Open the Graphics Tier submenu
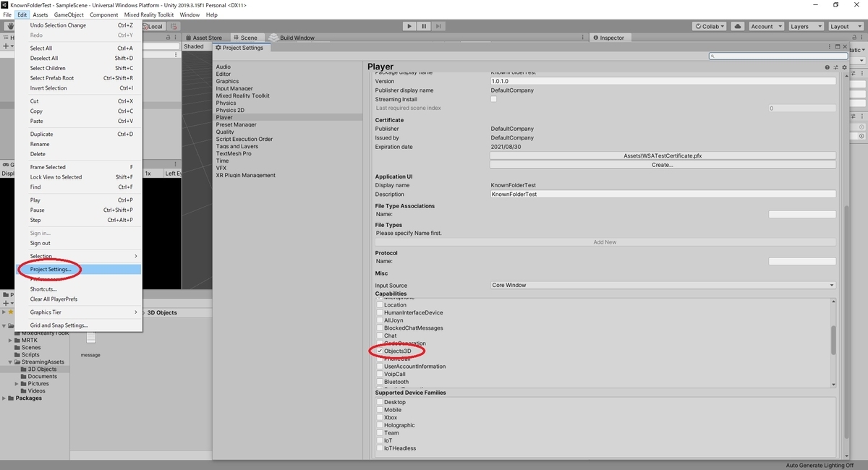 pyautogui.click(x=79, y=312)
